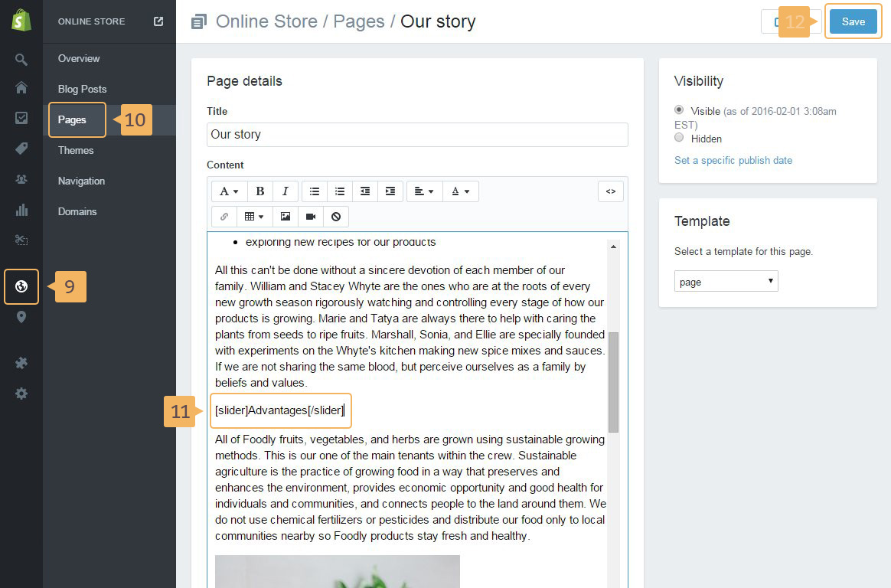The height and width of the screenshot is (588, 891).
Task: Select the Visible radio button
Action: click(679, 110)
